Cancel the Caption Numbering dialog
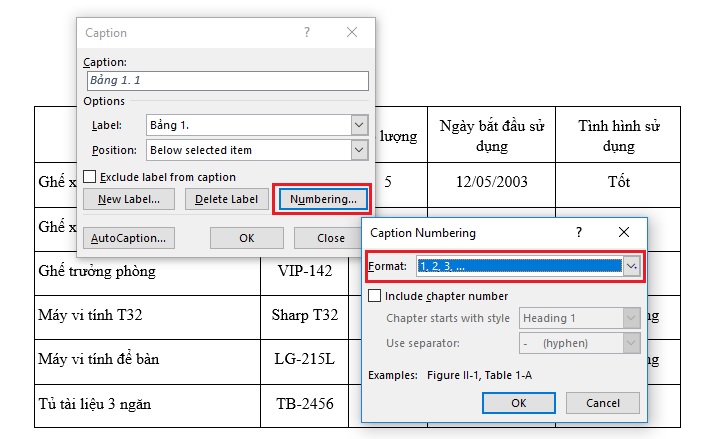Image resolution: width=717 pixels, height=439 pixels. click(603, 403)
